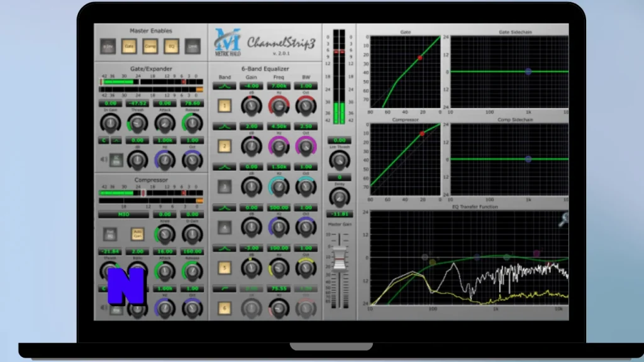Toggle the Auto Gain button in Compressor

pos(137,234)
